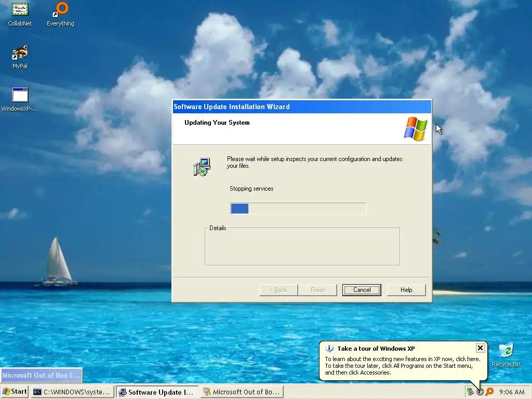Select the Recycle Bin desktop icon

pyautogui.click(x=506, y=355)
